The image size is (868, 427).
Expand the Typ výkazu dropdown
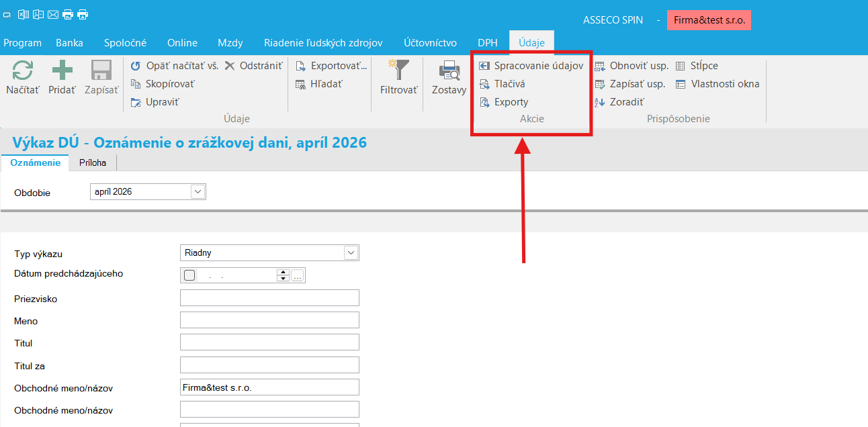click(351, 253)
